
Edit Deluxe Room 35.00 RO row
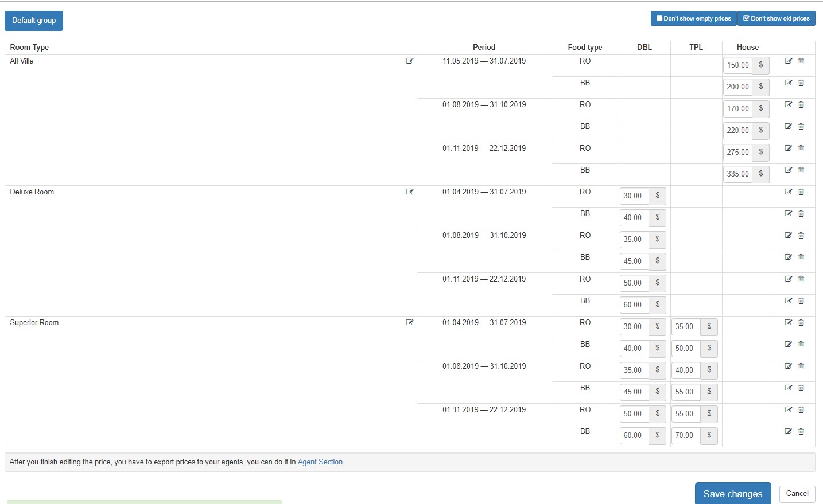[x=788, y=235]
